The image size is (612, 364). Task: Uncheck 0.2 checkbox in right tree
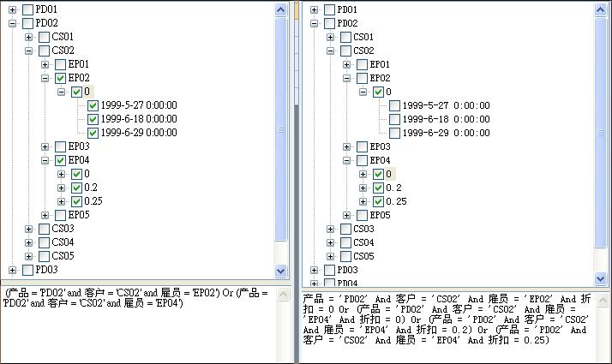pyautogui.click(x=378, y=188)
